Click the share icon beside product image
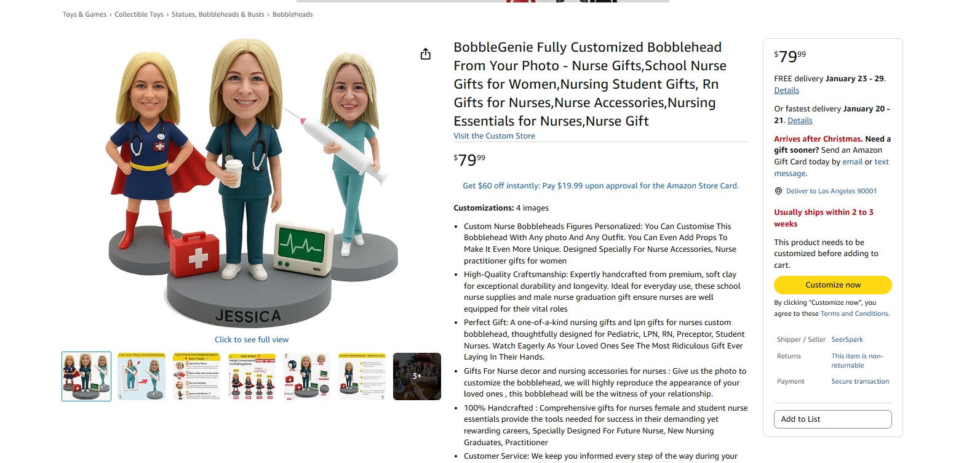This screenshot has height=463, width=980. [425, 54]
